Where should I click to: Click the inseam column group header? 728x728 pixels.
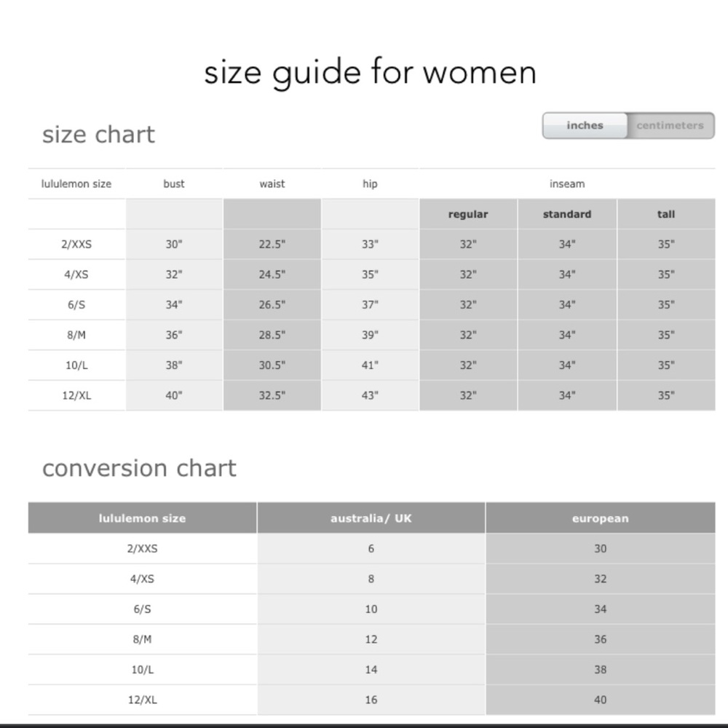click(x=567, y=184)
